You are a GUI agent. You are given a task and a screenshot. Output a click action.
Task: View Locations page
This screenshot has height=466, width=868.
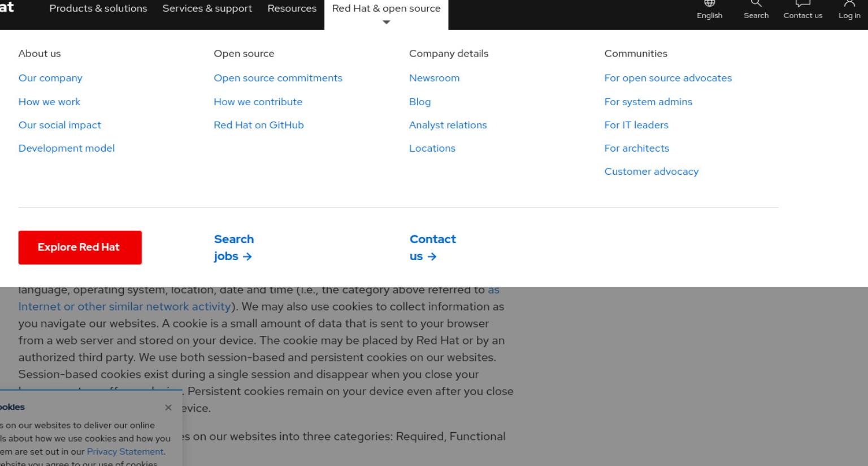point(432,148)
